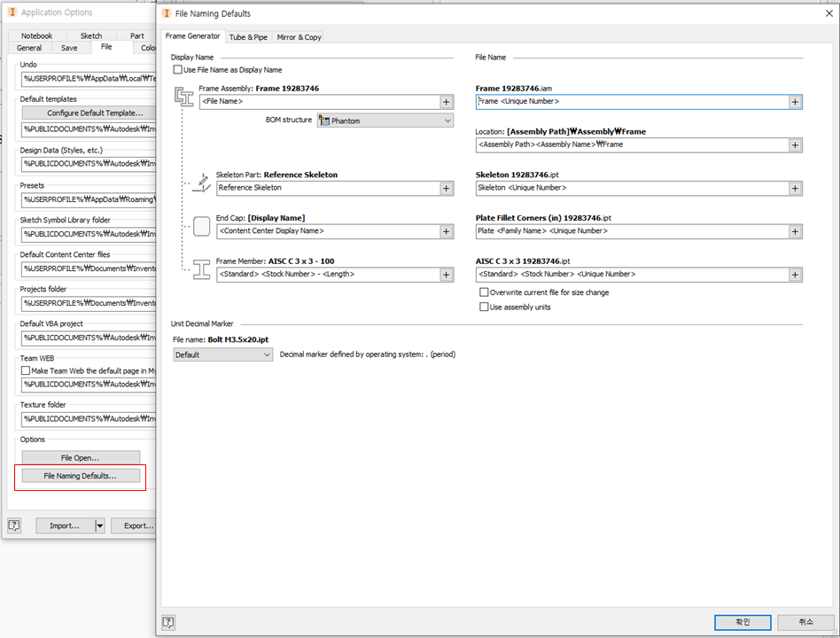This screenshot has width=840, height=638.
Task: Click the Skeleton Part pencil icon
Action: 201,181
